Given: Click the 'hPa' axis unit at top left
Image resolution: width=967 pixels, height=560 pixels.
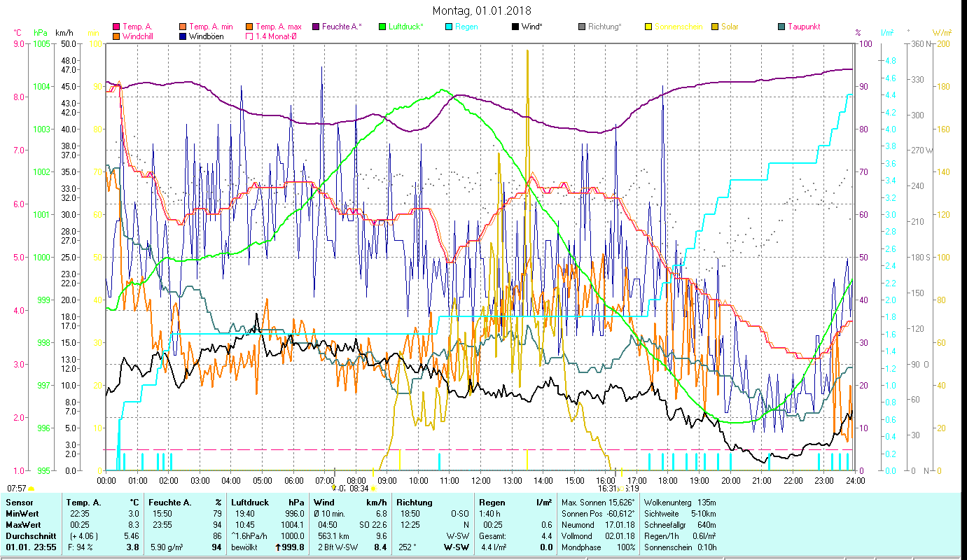Looking at the screenshot, I should [41, 33].
